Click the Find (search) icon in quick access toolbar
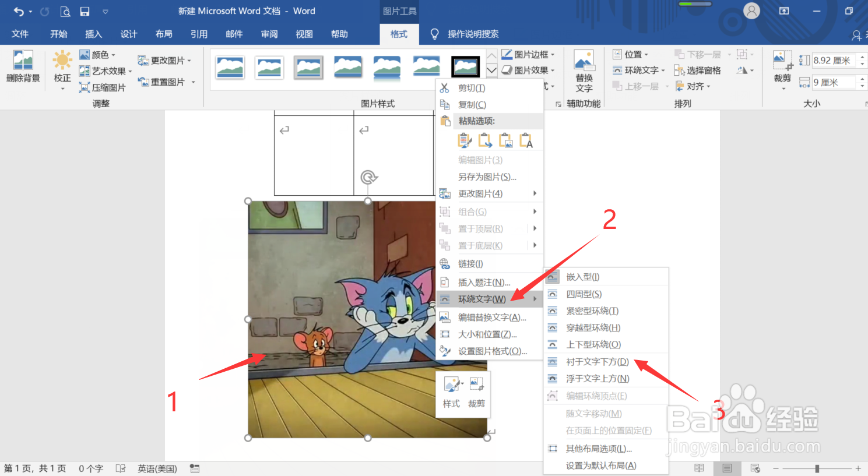The height and width of the screenshot is (476, 868). (x=66, y=10)
